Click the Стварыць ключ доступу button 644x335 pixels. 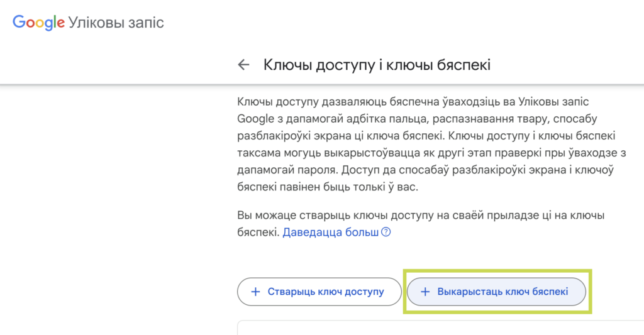coord(319,292)
